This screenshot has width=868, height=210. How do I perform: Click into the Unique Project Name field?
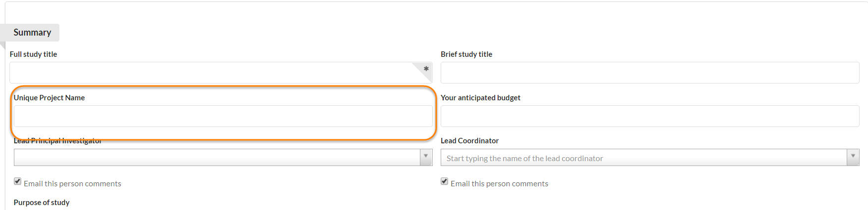pyautogui.click(x=223, y=116)
